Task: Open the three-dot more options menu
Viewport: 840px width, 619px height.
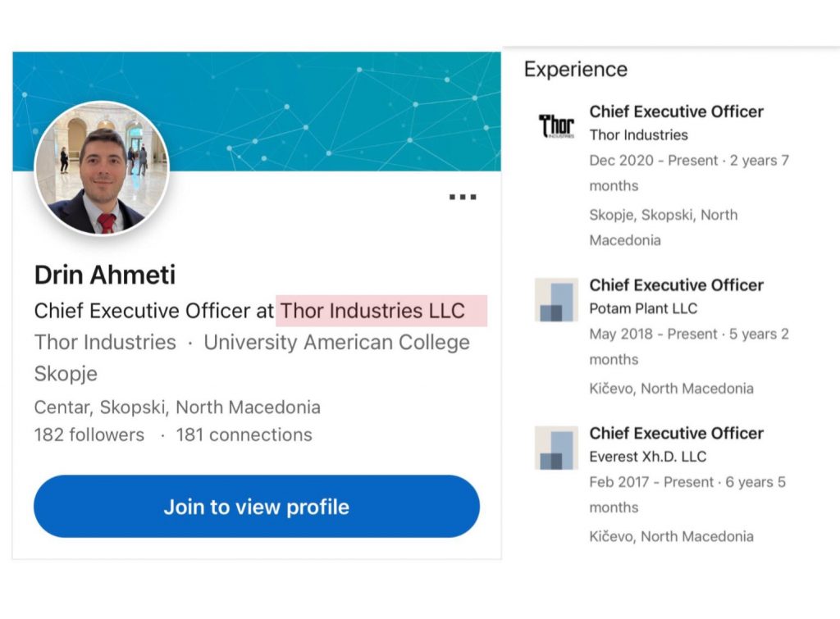Action: click(x=463, y=197)
